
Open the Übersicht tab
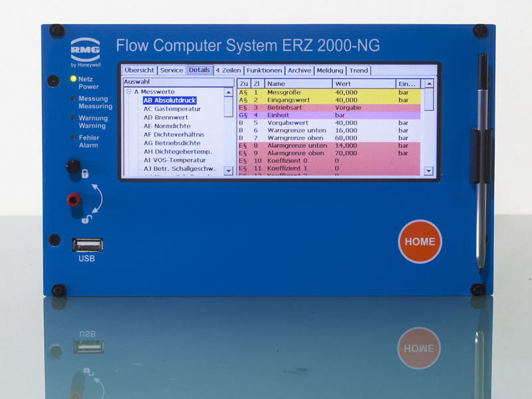[140, 70]
